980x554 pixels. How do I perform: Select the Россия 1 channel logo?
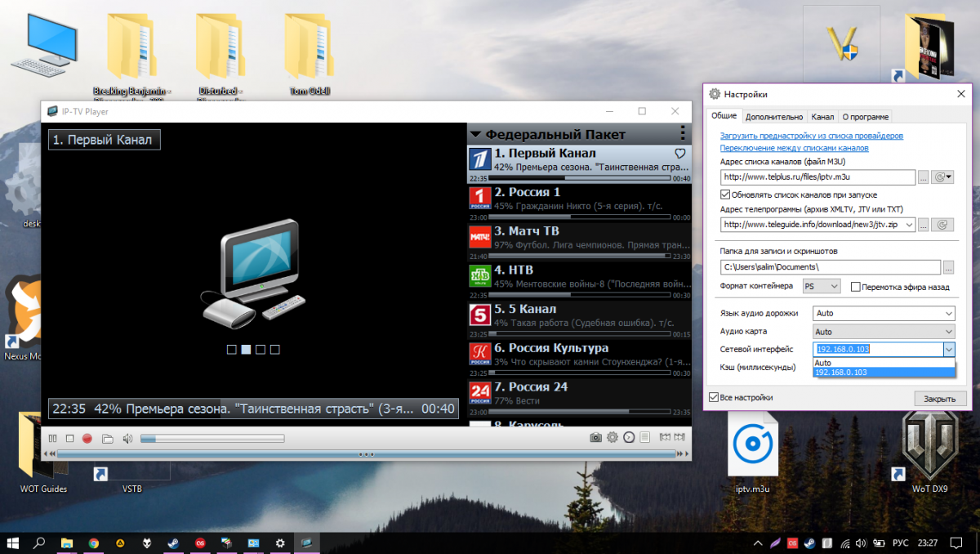pos(479,198)
